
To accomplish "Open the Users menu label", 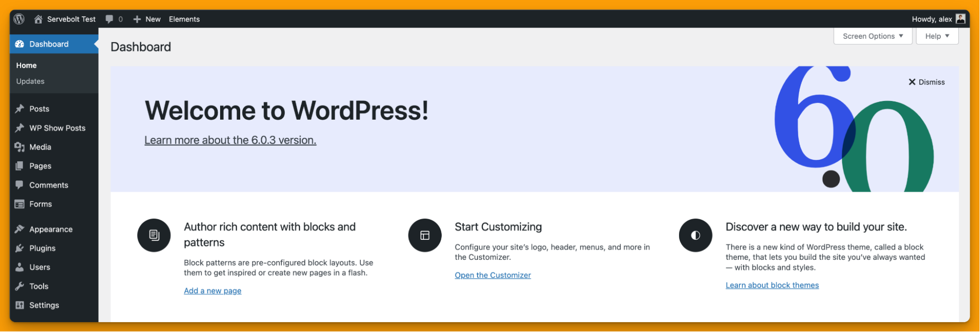I will (40, 267).
